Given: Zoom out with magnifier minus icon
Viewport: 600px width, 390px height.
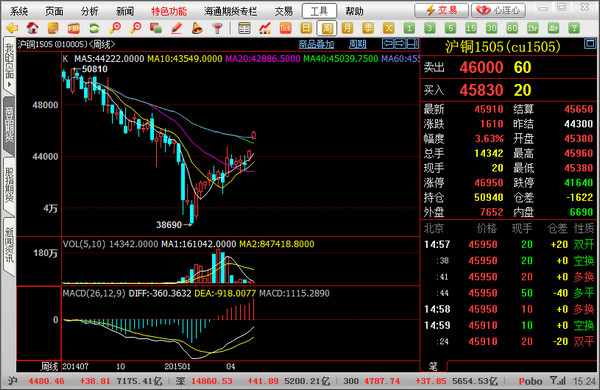Looking at the screenshot, I should [x=135, y=28].
